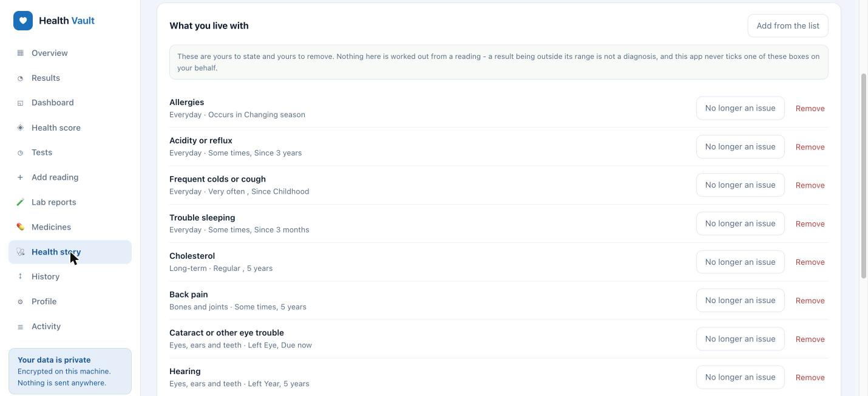Screen dimensions: 868x396
Task: Remove Cataract or other eye trouble
Action: click(810, 339)
